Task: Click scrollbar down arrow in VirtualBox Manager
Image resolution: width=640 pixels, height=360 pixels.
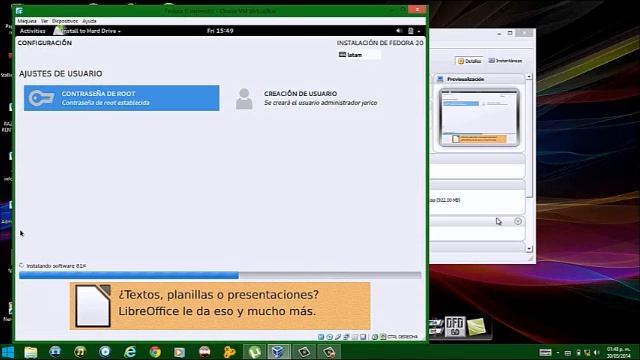Action: (529, 249)
